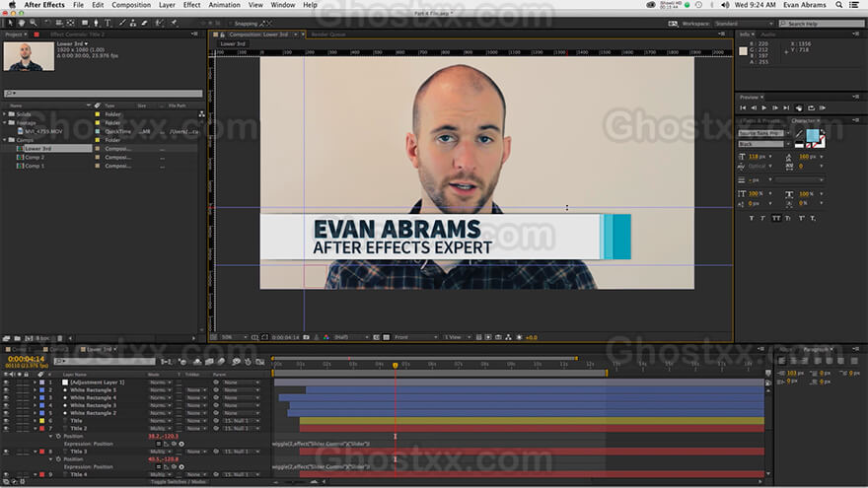The image size is (868, 488).
Task: Open the viewer magnification 50% dropdown
Action: click(x=235, y=337)
